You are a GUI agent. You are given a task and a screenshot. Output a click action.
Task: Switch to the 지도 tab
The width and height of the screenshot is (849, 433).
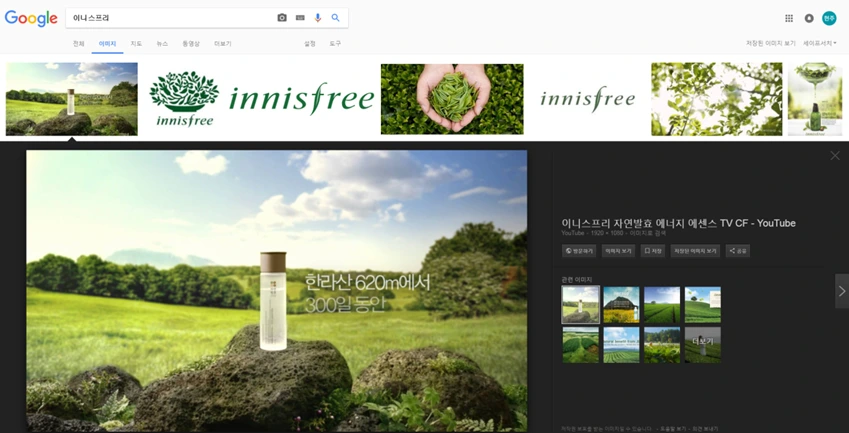[136, 44]
